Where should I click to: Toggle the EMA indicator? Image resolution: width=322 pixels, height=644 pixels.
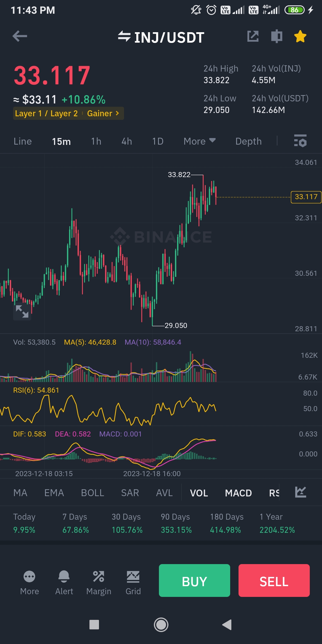coord(54,493)
